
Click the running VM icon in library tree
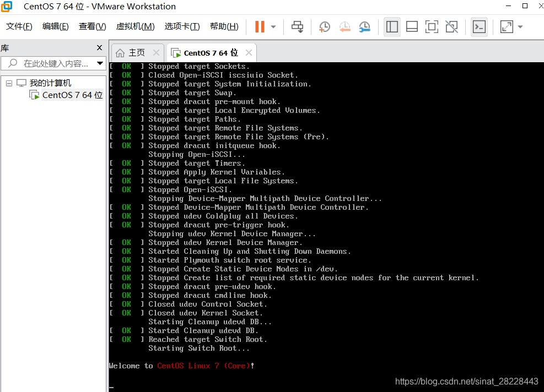[x=34, y=95]
